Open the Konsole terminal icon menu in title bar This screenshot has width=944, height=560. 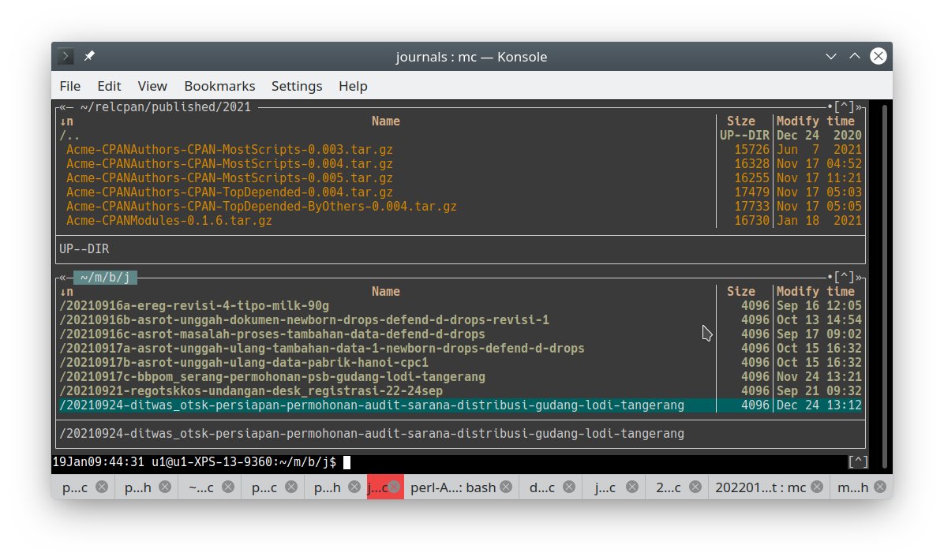66,57
